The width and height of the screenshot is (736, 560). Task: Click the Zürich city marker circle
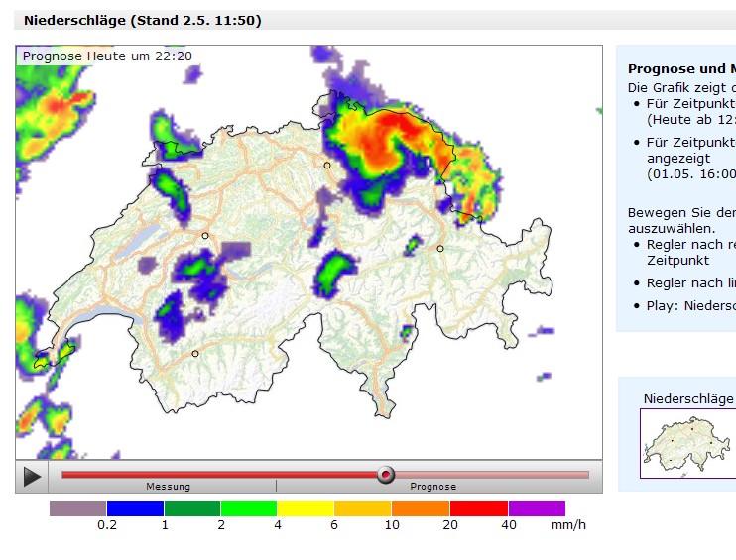[x=327, y=166]
